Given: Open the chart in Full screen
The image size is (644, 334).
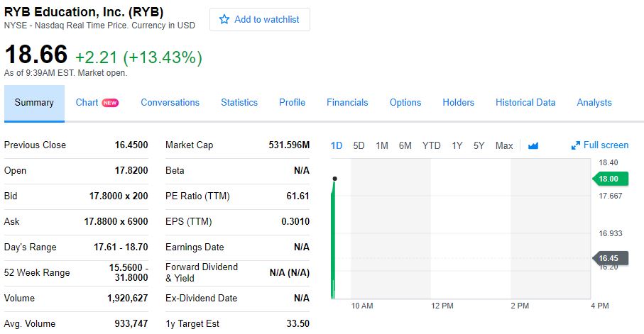Looking at the screenshot, I should tap(606, 145).
